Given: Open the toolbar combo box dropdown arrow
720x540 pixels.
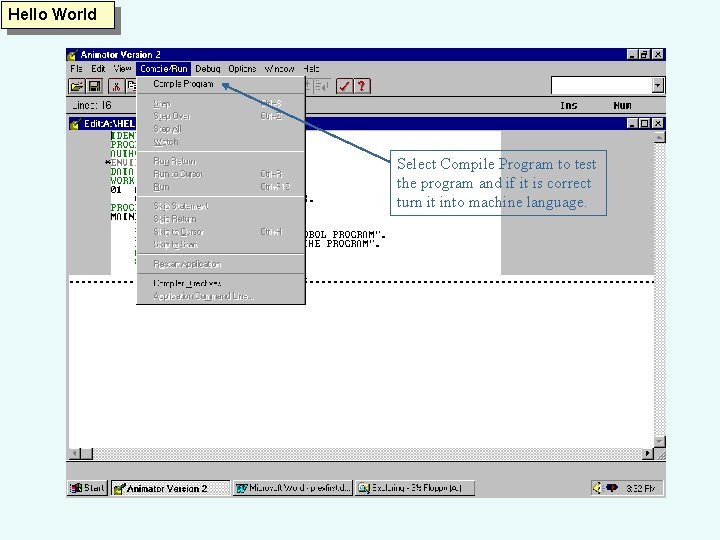Looking at the screenshot, I should tap(658, 85).
